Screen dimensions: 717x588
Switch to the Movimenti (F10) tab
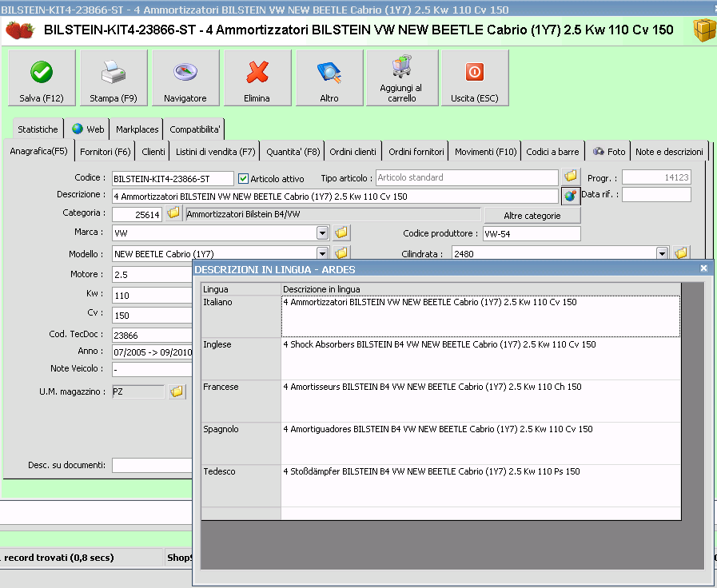(x=486, y=152)
